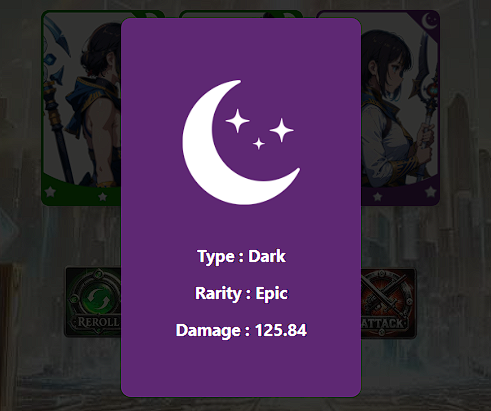Click the smallest sparkle star near the moon
This screenshot has height=411, width=491.
pos(259,144)
